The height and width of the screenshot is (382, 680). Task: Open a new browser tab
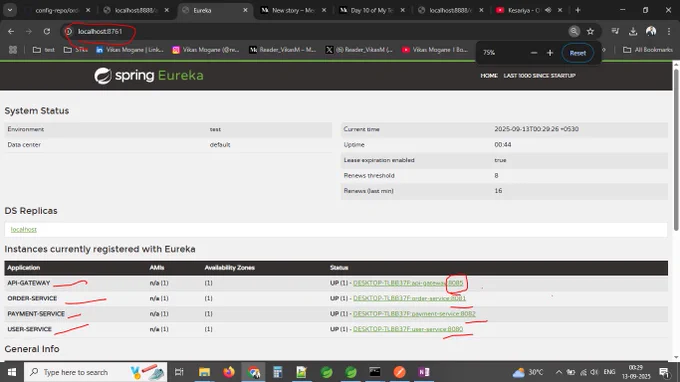578,10
